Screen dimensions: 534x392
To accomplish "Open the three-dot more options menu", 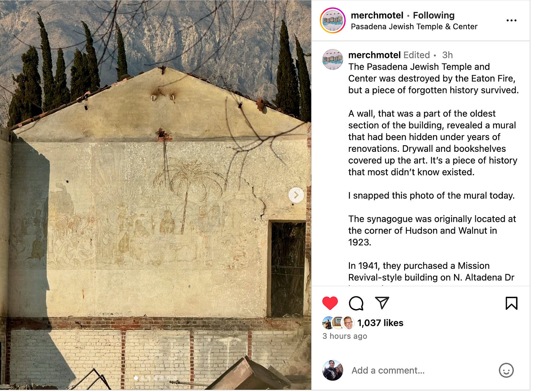I will [511, 21].
